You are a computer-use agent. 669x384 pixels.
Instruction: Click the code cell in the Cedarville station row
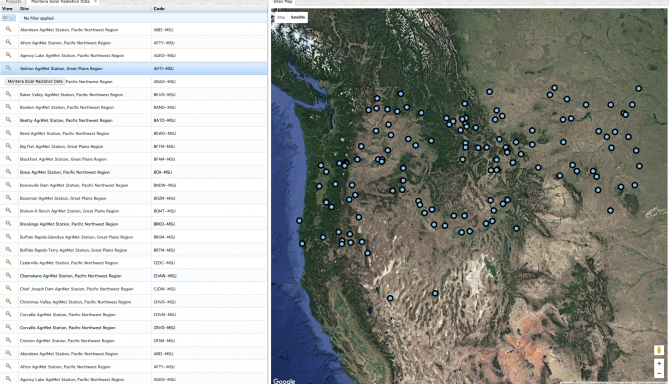pos(209,263)
